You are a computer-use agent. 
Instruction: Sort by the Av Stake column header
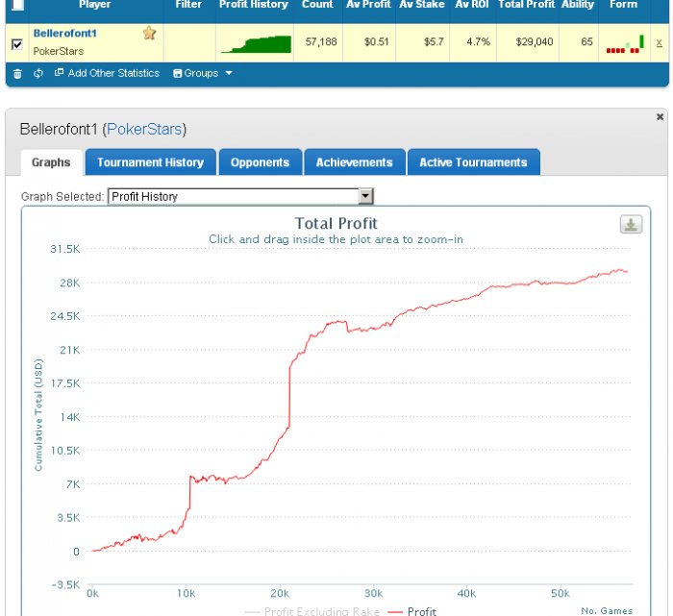pyautogui.click(x=422, y=5)
